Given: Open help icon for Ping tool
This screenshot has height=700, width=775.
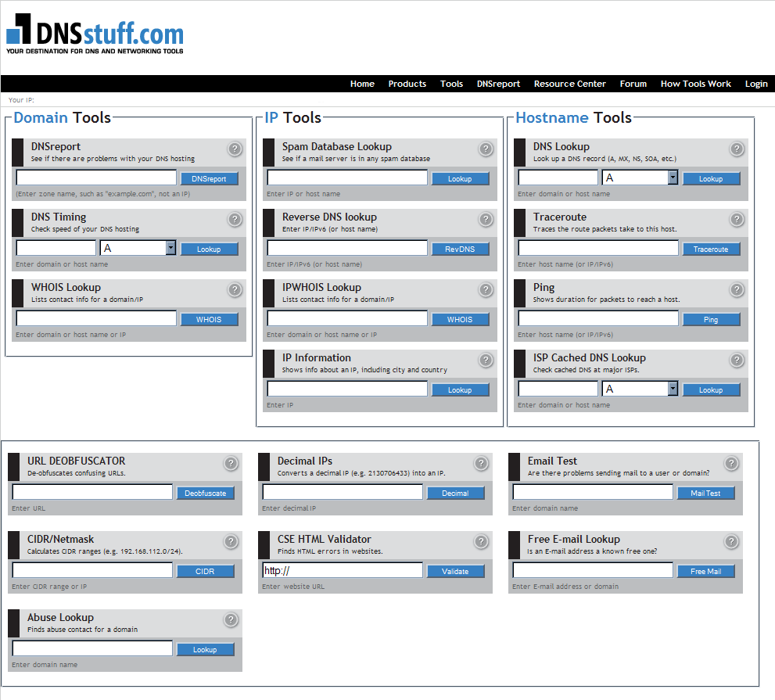Looking at the screenshot, I should coord(737,289).
